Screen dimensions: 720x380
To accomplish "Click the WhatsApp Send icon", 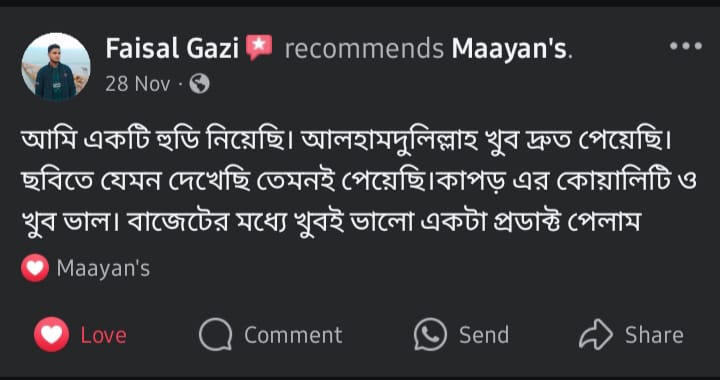I will click(430, 335).
